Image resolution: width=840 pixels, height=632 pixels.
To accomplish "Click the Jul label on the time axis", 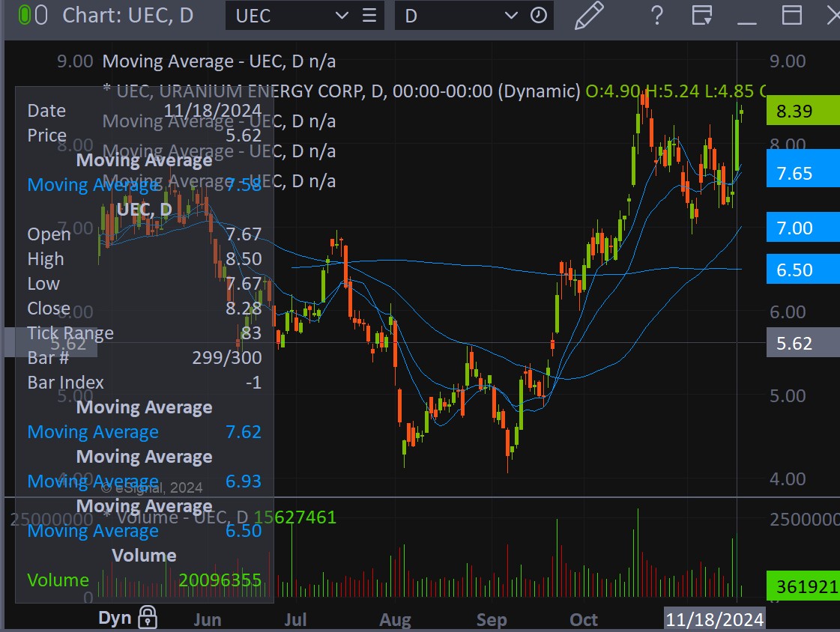I will pos(295,620).
